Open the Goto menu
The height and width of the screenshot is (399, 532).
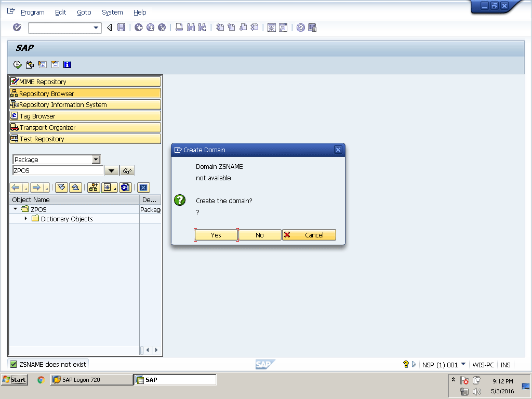[x=84, y=12]
